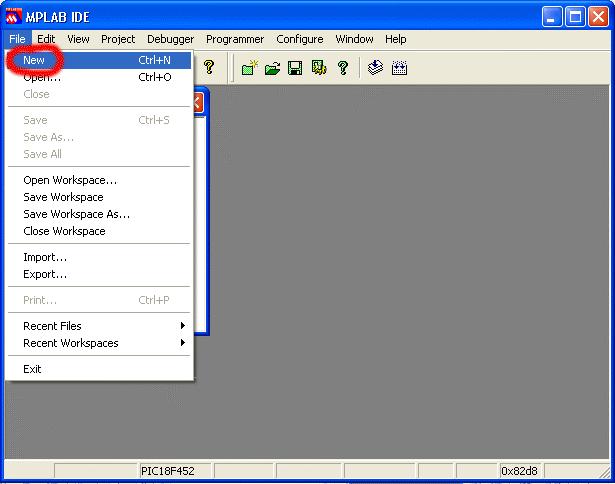Expand the Recent Workspaces submenu
This screenshot has width=615, height=484.
click(x=100, y=343)
